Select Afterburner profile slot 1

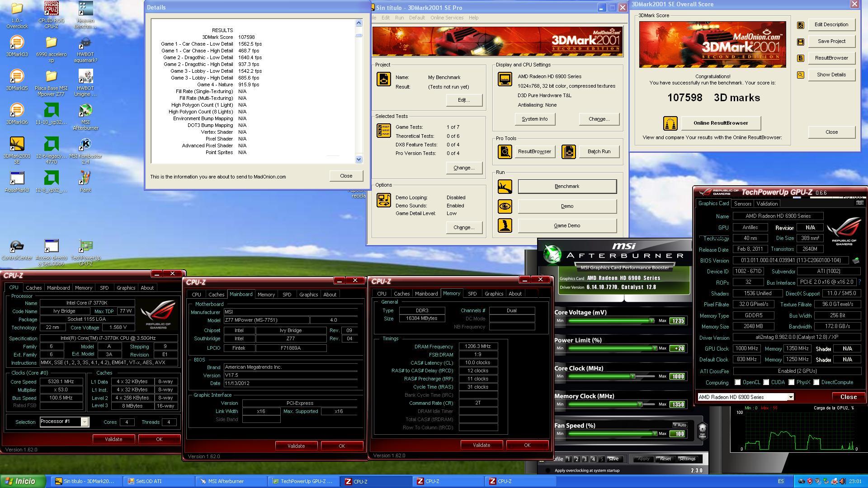pyautogui.click(x=568, y=459)
